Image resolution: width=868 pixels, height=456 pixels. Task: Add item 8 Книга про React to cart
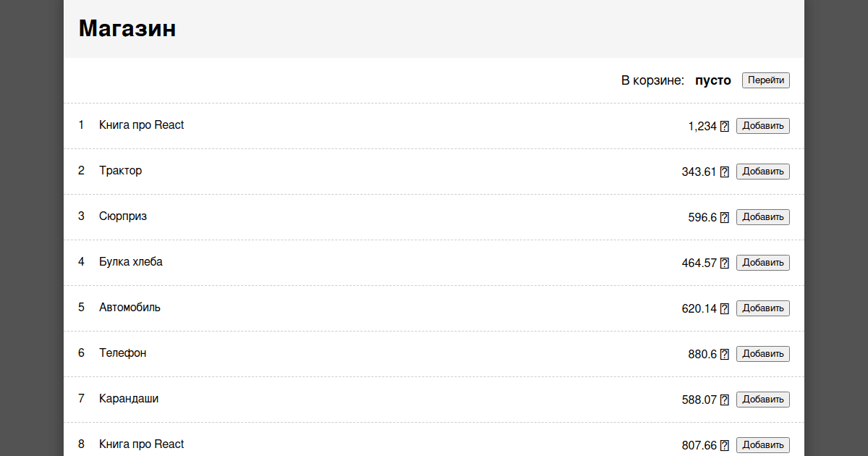[762, 445]
